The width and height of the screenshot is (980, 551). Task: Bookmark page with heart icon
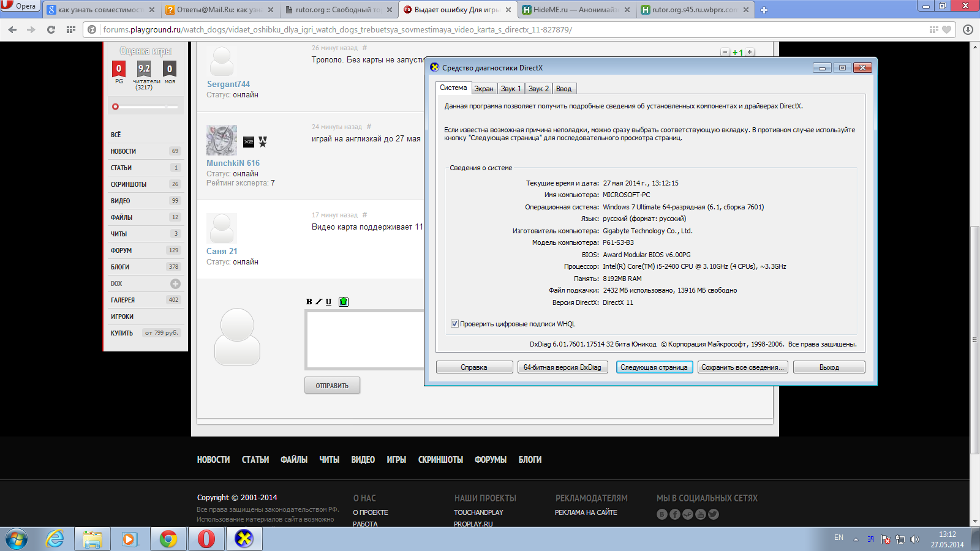[x=947, y=29]
